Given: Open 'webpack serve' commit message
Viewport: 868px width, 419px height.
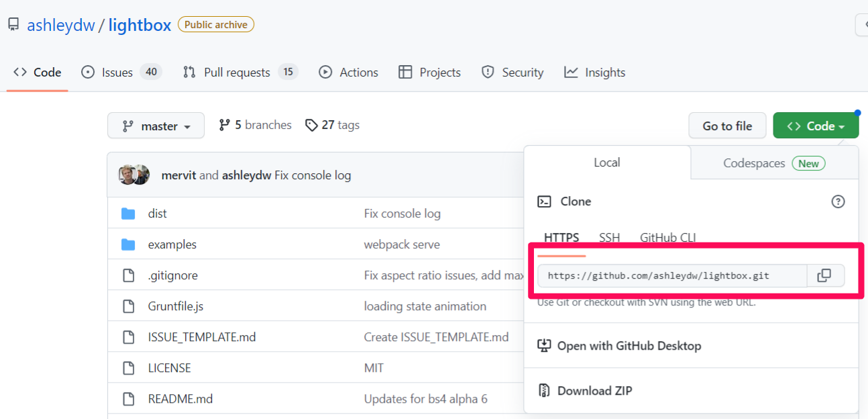Looking at the screenshot, I should [x=402, y=244].
